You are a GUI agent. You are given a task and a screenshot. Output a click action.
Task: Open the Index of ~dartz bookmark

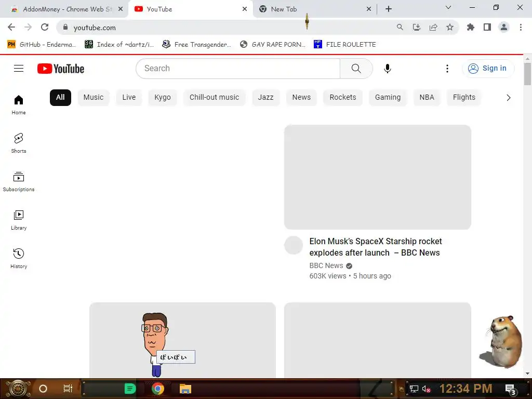(x=119, y=45)
